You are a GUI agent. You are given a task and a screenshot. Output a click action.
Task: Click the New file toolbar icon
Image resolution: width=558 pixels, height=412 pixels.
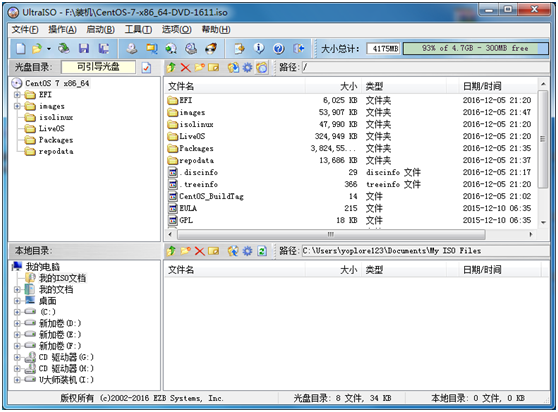21,48
